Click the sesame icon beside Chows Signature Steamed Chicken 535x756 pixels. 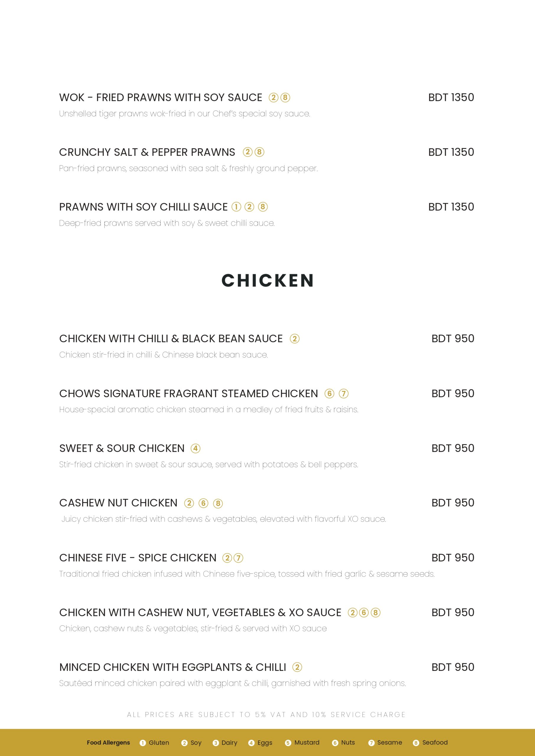344,393
